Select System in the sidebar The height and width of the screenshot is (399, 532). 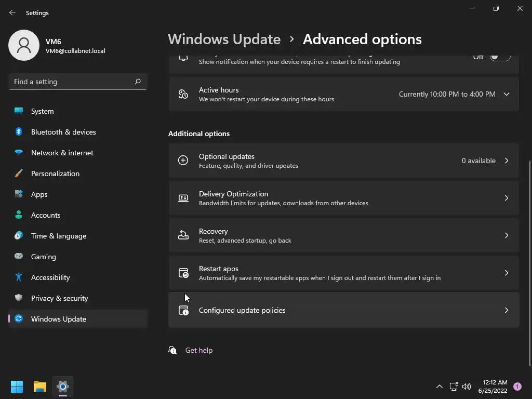coord(43,111)
